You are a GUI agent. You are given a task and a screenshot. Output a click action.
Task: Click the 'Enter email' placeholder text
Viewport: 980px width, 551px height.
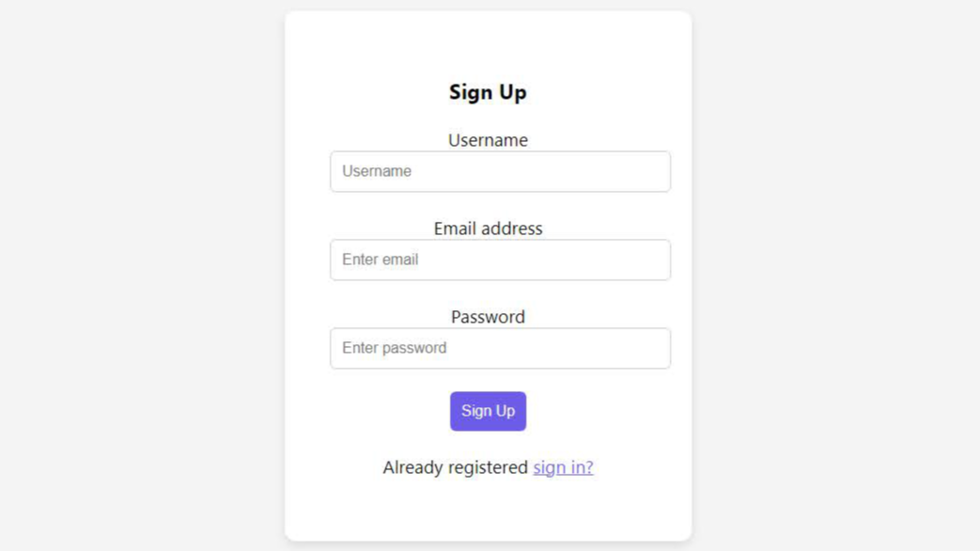(x=380, y=260)
